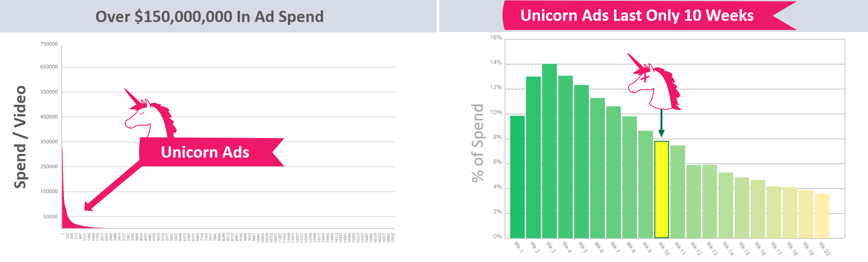Click the 750000 y-axis label
This screenshot has width=868, height=262.
pos(49,44)
